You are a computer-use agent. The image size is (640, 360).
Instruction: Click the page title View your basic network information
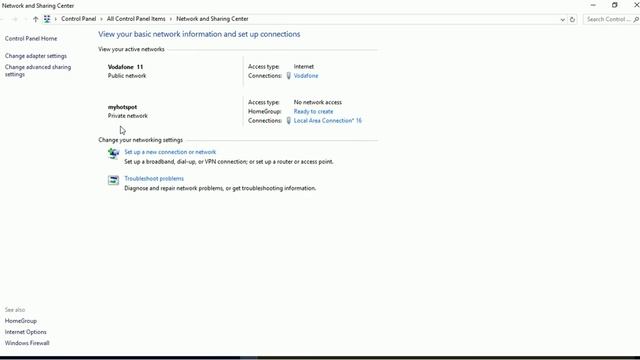pyautogui.click(x=199, y=34)
